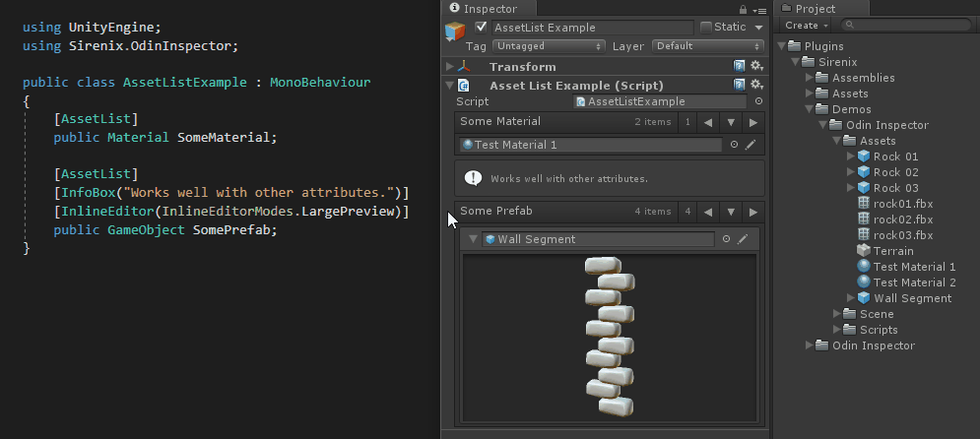980x439 pixels.
Task: Expand the Transform component foldout
Action: 449,67
